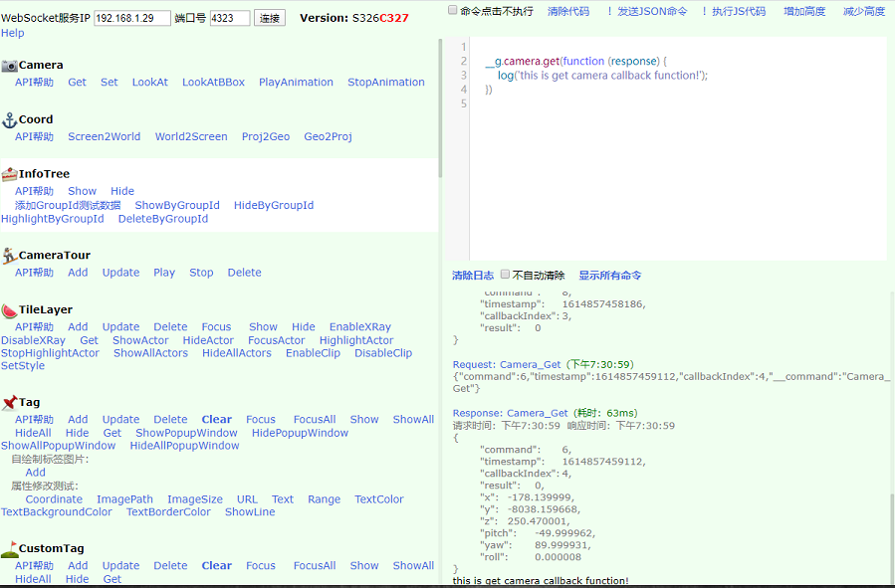Screen dimensions: 895x588
Task: Click 增加高度 to increase editor height
Action: 803,11
